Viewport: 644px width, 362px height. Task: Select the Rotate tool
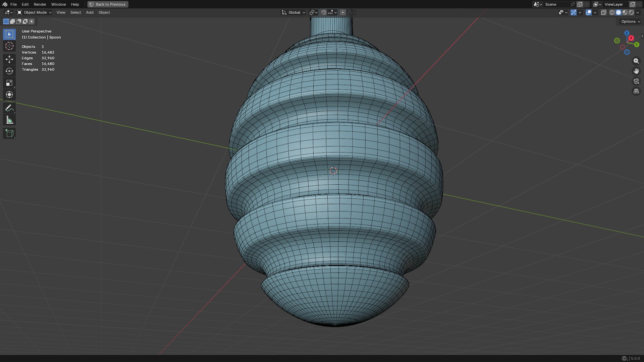(9, 71)
